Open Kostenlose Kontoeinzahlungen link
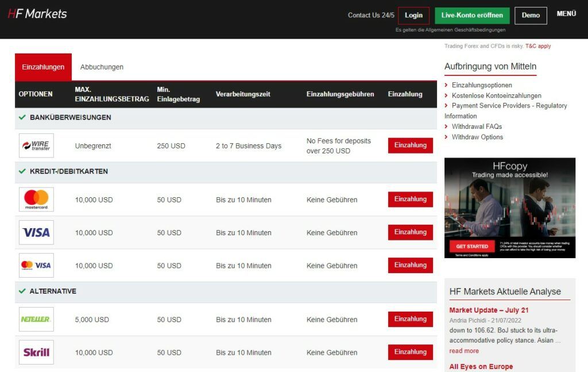 (497, 95)
